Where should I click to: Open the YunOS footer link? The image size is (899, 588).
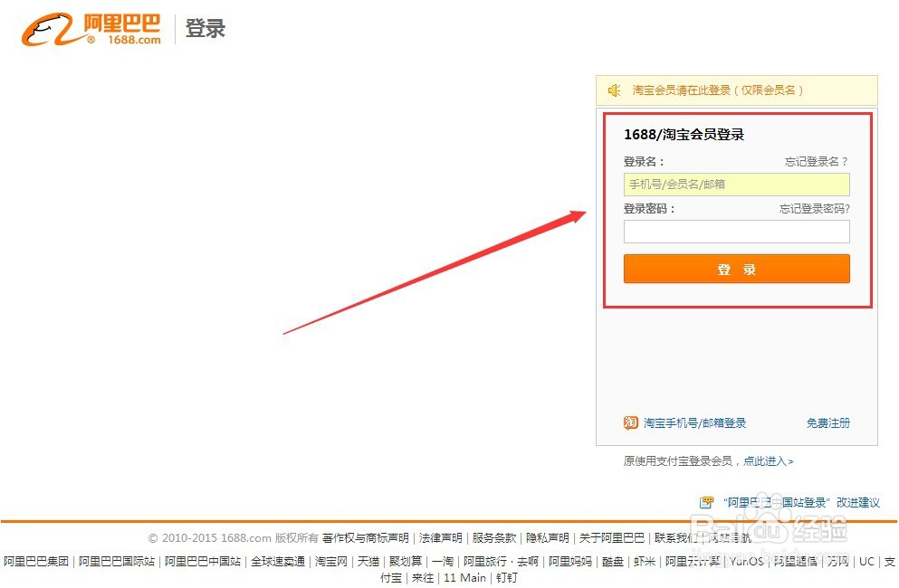(x=747, y=561)
